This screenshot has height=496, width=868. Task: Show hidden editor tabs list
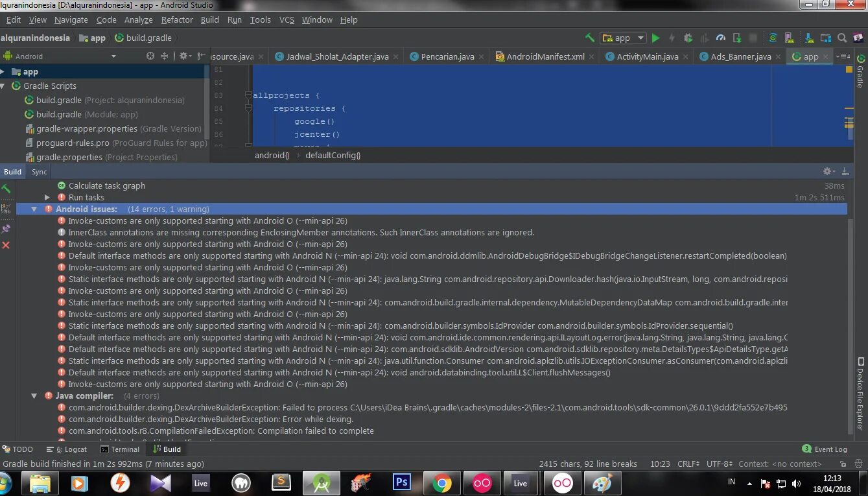tap(842, 56)
